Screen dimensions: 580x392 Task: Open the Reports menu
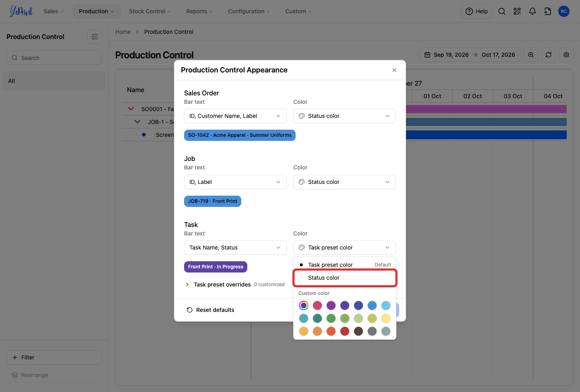click(x=199, y=11)
